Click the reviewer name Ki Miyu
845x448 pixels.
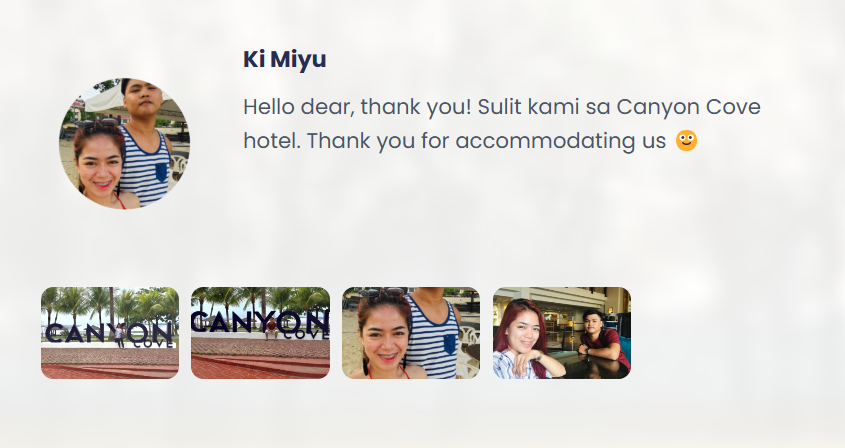[285, 59]
